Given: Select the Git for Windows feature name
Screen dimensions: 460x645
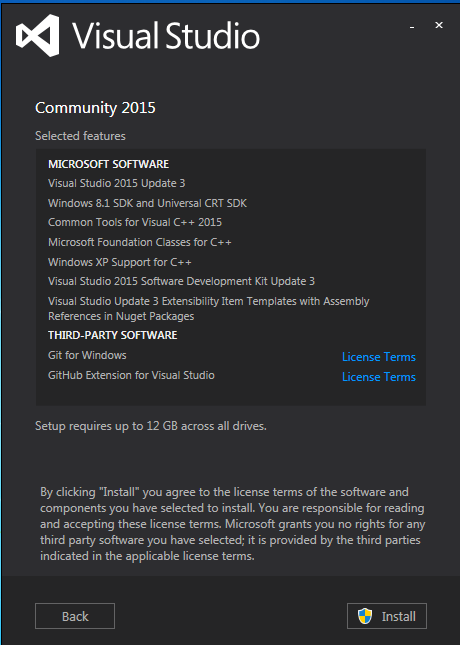Looking at the screenshot, I should 87,355.
